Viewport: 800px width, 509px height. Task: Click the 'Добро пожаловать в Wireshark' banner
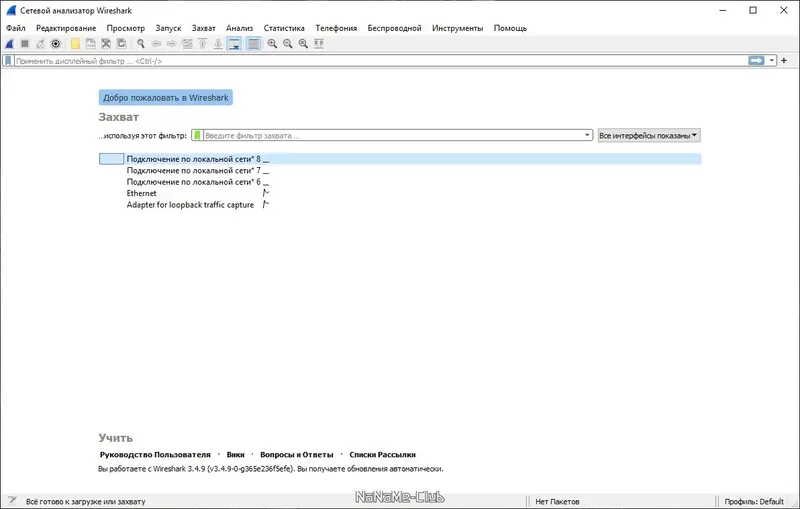coord(166,97)
